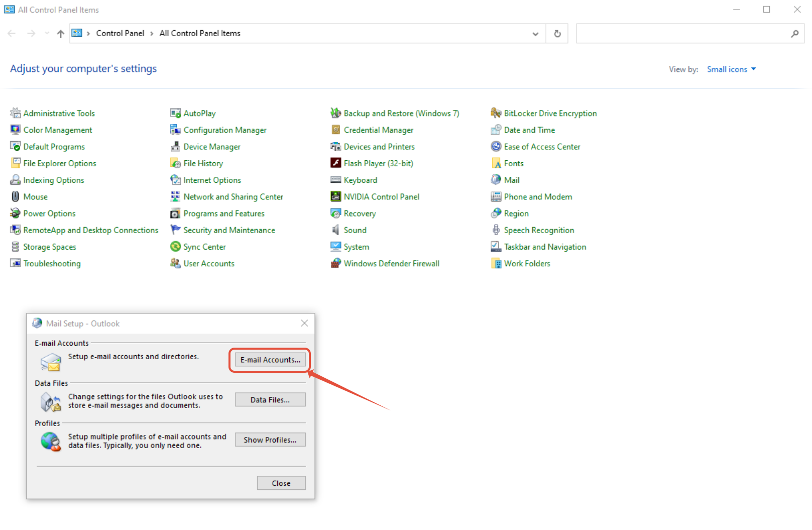
Task: Open the Mouse settings icon
Action: 16,196
